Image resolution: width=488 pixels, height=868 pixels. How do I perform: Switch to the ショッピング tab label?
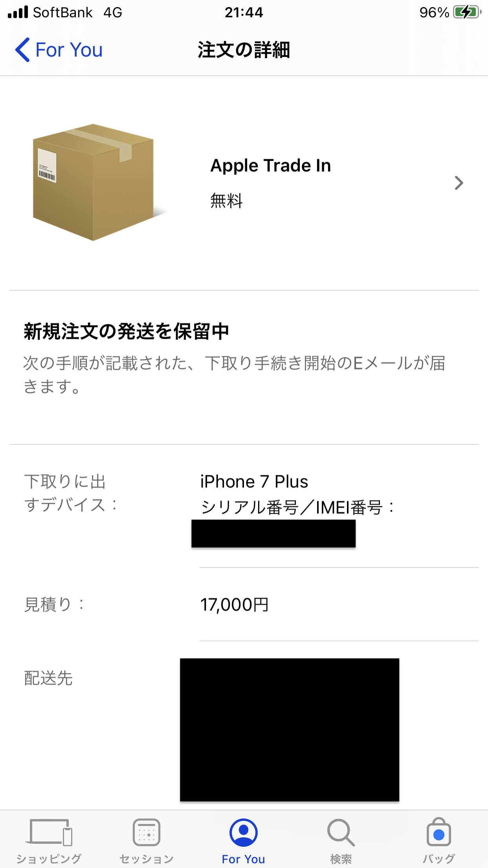(49, 859)
